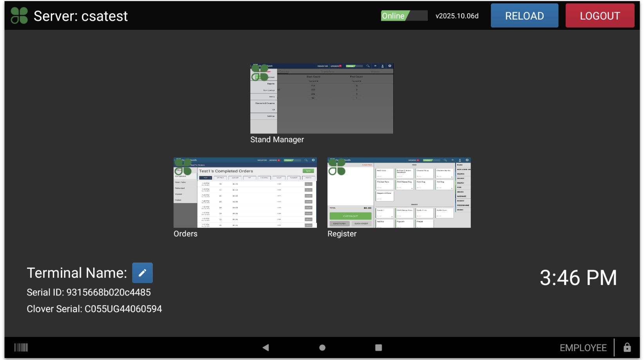Click the version number v2025.10.06d
Viewport: 644px width, 360px height.
pos(457,16)
